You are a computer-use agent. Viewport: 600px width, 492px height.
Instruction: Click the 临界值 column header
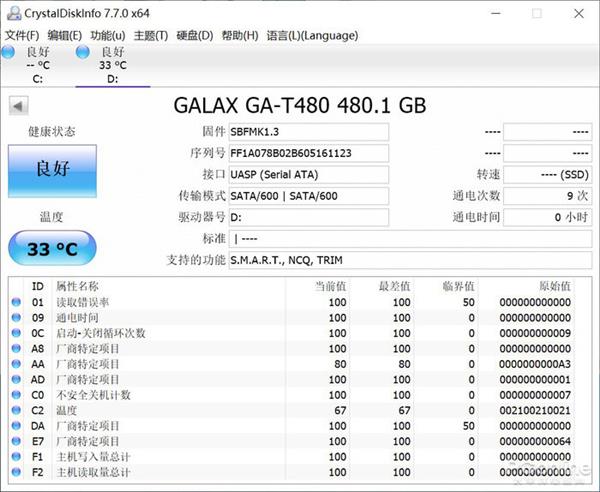point(458,286)
